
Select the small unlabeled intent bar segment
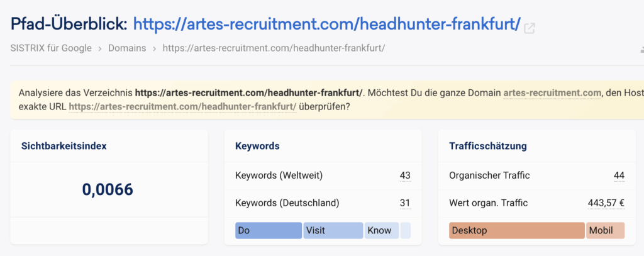[406, 230]
